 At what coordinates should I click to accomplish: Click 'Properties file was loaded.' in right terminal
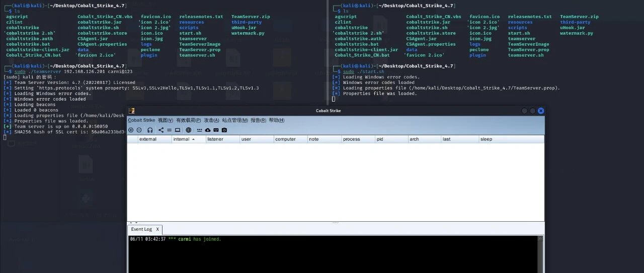tap(380, 94)
